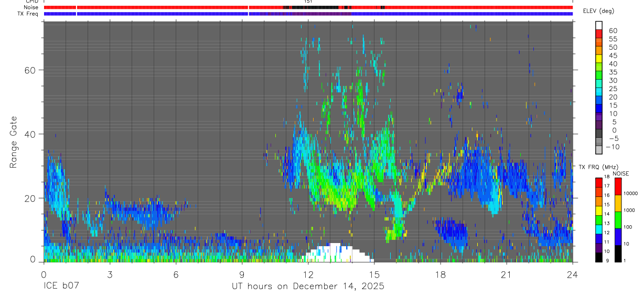Viewport: 644px width, 297px height.
Task: Click the green NOISE segment between 100 and 1000
Action: [x=618, y=220]
